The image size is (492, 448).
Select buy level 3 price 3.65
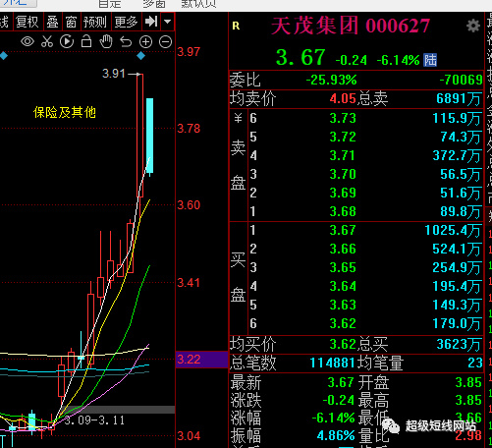(343, 267)
